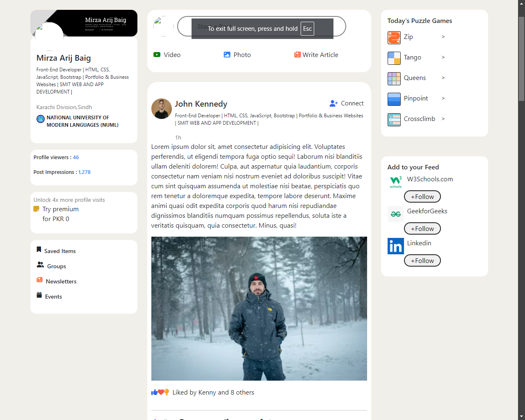Screen dimensions: 525x420
Task: Open the Crossclimb game icon
Action: pyautogui.click(x=394, y=119)
